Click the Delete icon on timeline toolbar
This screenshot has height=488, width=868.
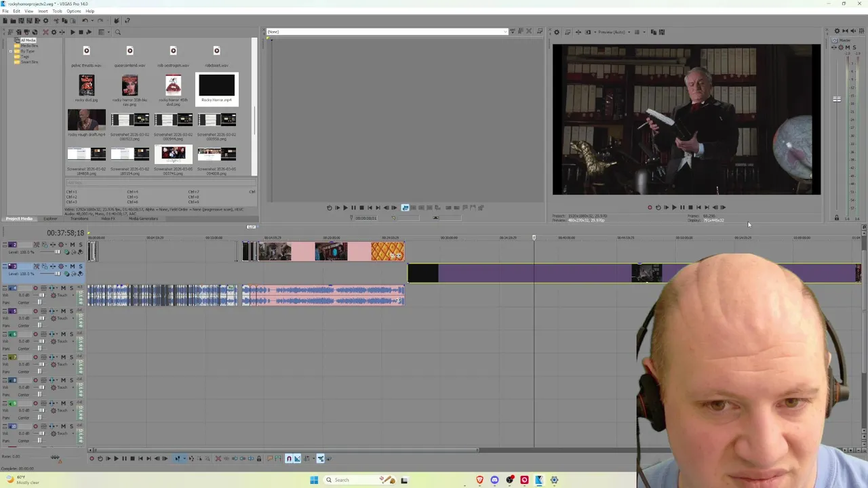218,459
